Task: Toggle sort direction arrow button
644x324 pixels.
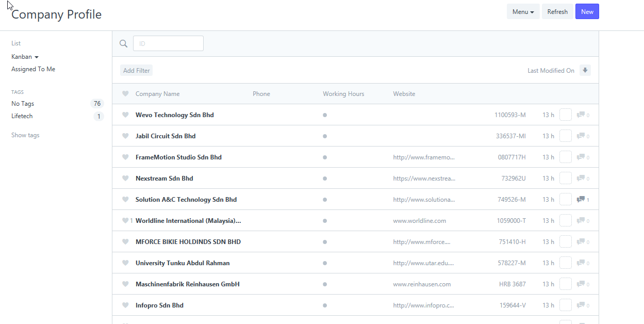Action: pos(585,70)
